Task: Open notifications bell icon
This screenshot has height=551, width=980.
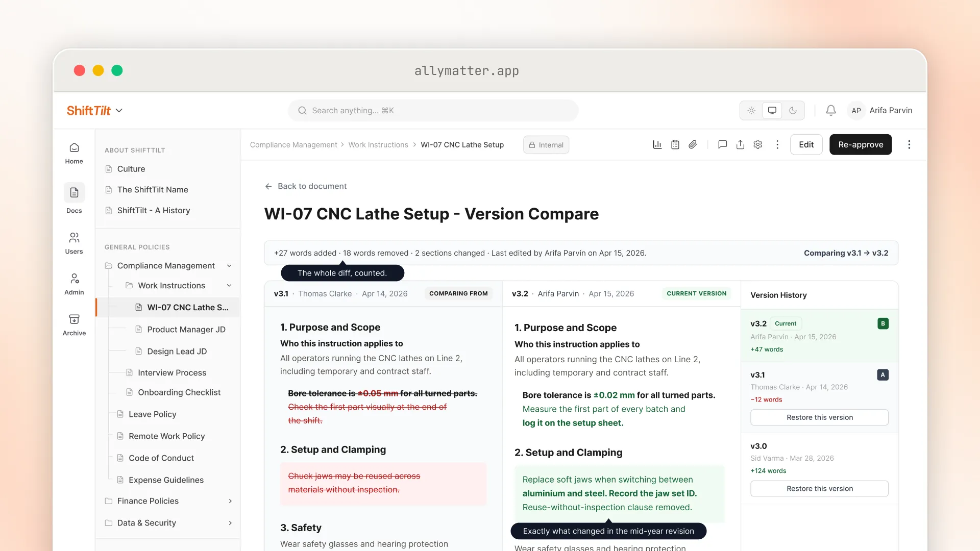Action: [x=831, y=111]
